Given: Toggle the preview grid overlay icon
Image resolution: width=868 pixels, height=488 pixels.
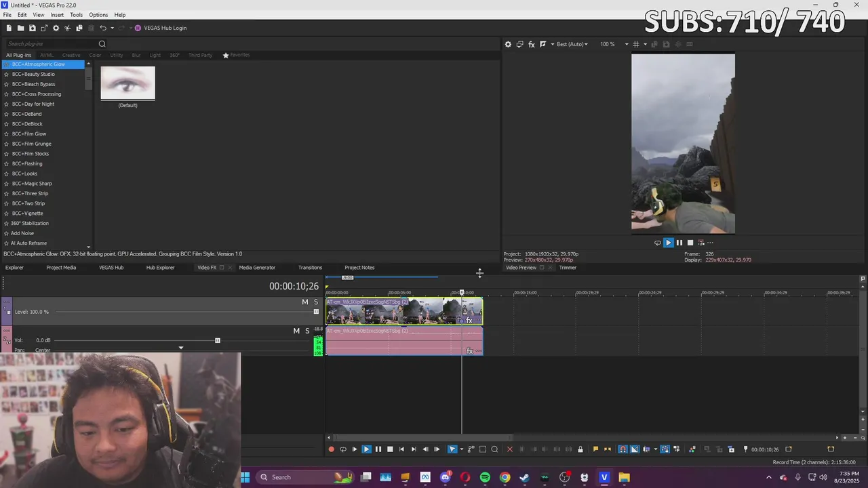Looking at the screenshot, I should pos(636,44).
